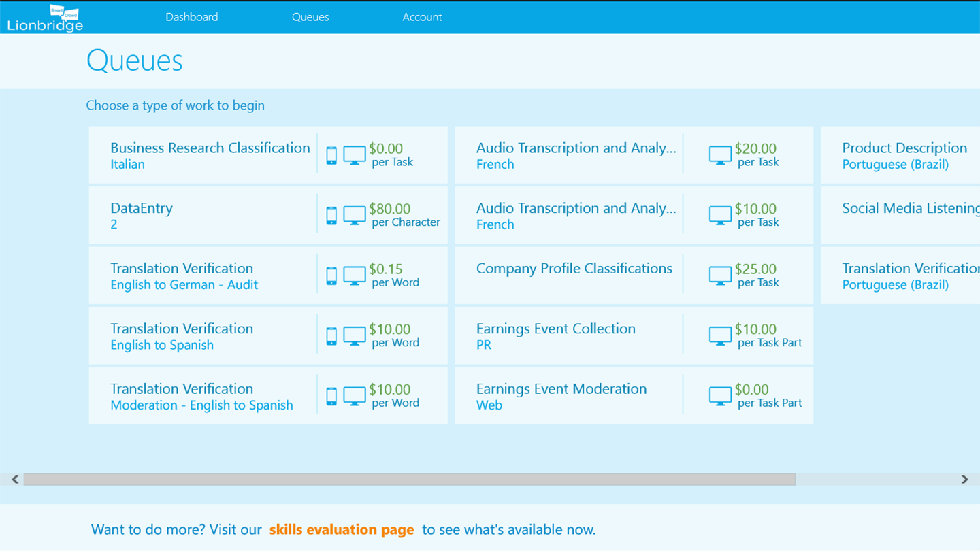Click the Lionbridge logo in header
The height and width of the screenshot is (551, 980).
pyautogui.click(x=45, y=18)
